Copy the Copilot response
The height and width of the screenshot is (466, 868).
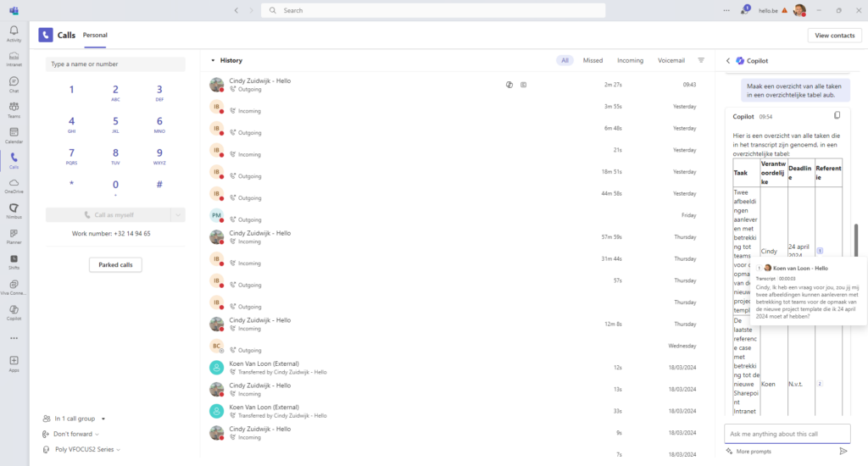click(837, 115)
